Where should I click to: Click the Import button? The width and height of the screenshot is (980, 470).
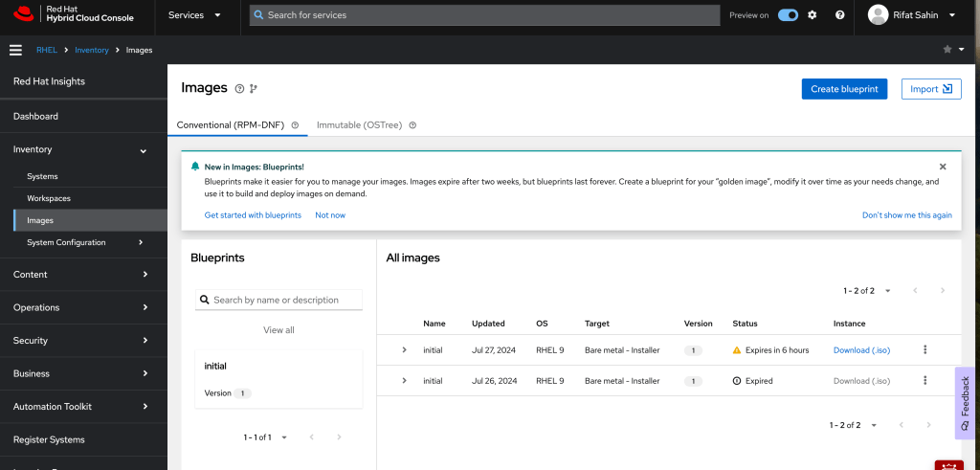click(x=931, y=89)
